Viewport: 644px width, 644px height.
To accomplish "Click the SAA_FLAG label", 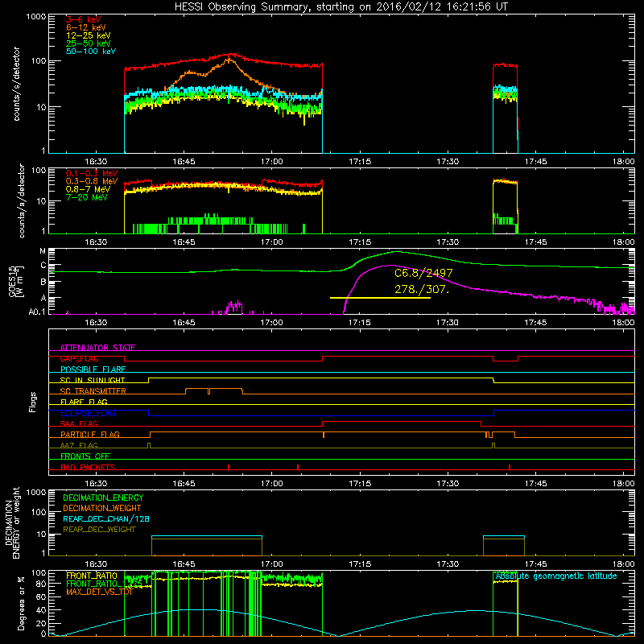I will pos(79,423).
